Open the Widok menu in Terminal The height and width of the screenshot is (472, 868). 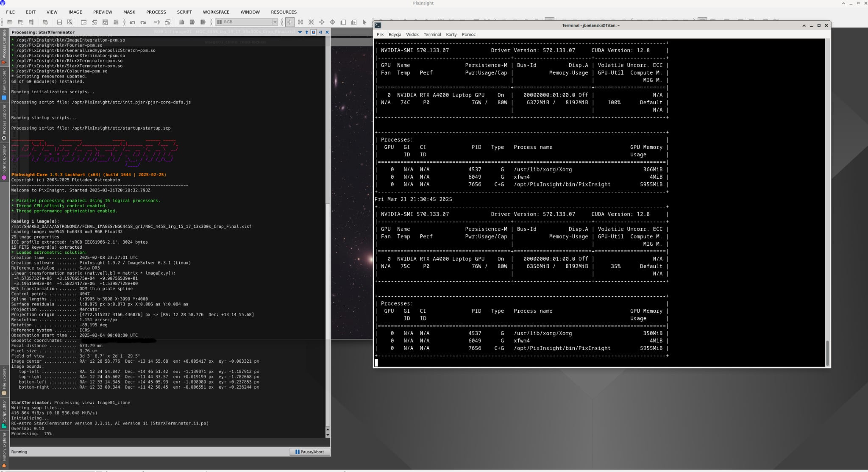(412, 35)
